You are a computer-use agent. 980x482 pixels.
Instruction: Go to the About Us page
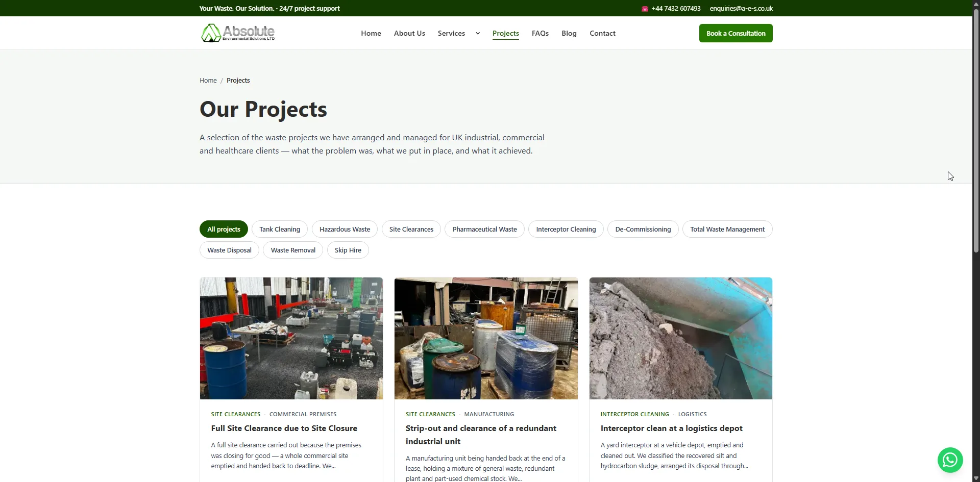tap(409, 33)
